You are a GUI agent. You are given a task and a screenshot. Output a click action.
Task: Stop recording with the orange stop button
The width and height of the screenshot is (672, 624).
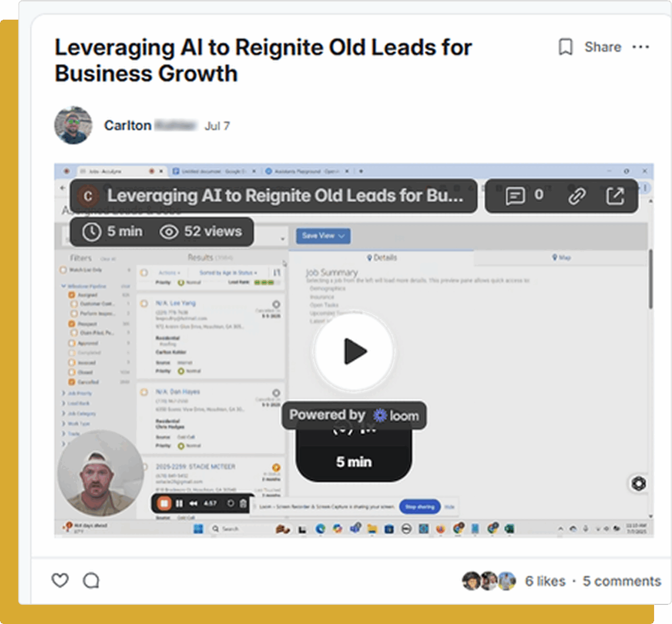(x=164, y=503)
